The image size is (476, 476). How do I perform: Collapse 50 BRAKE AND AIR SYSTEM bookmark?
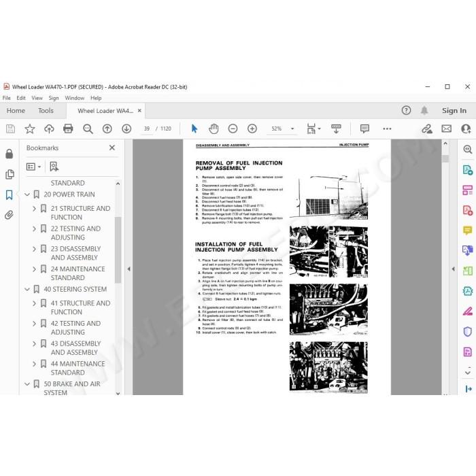click(x=27, y=384)
